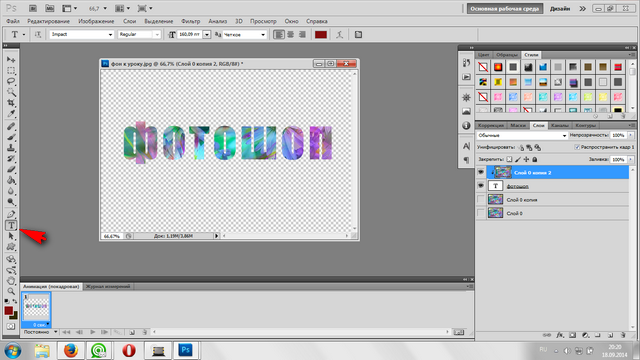Toggle lock transparent pixels
This screenshot has height=360, width=640.
pyautogui.click(x=509, y=160)
